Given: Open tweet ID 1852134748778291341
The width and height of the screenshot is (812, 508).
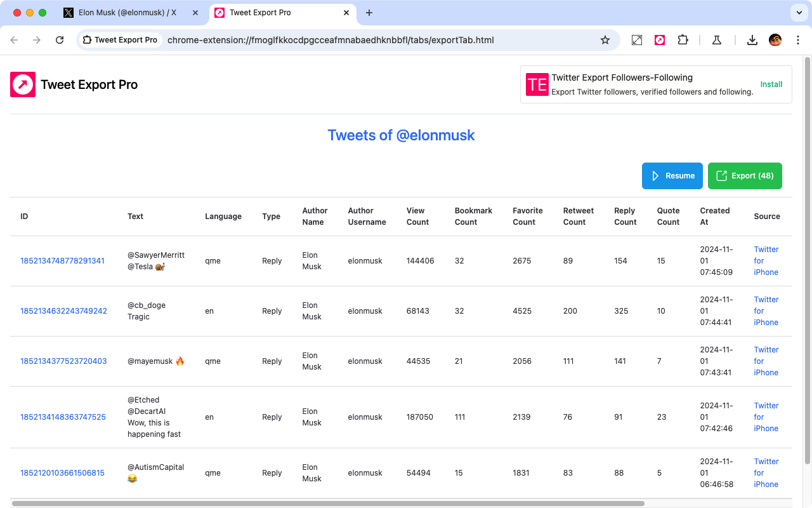Looking at the screenshot, I should [62, 261].
